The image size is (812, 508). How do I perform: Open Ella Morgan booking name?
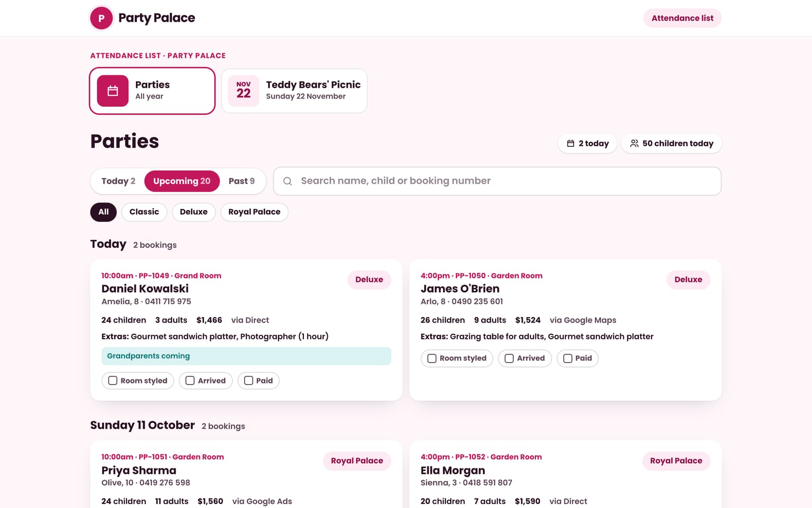453,471
